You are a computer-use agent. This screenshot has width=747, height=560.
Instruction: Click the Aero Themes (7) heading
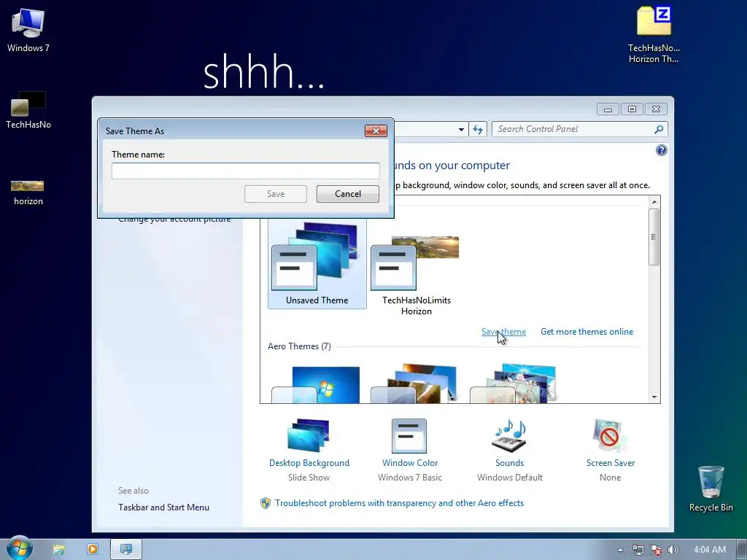coord(299,346)
